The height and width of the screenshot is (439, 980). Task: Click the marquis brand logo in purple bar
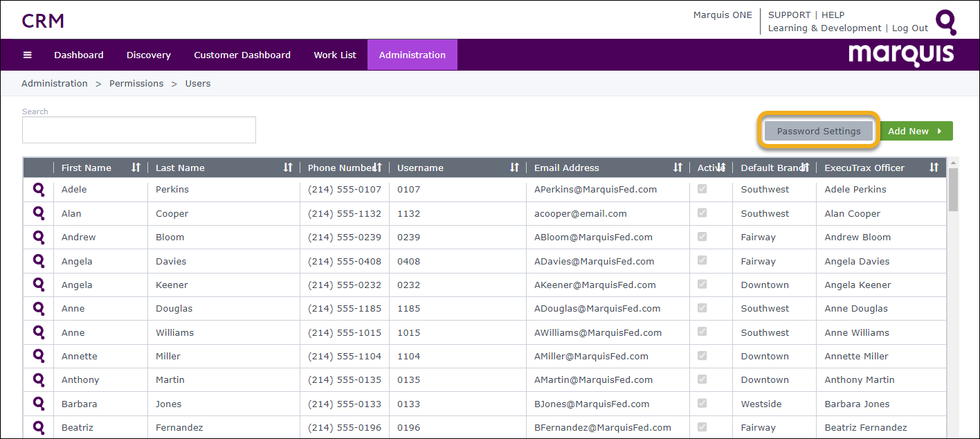point(901,55)
